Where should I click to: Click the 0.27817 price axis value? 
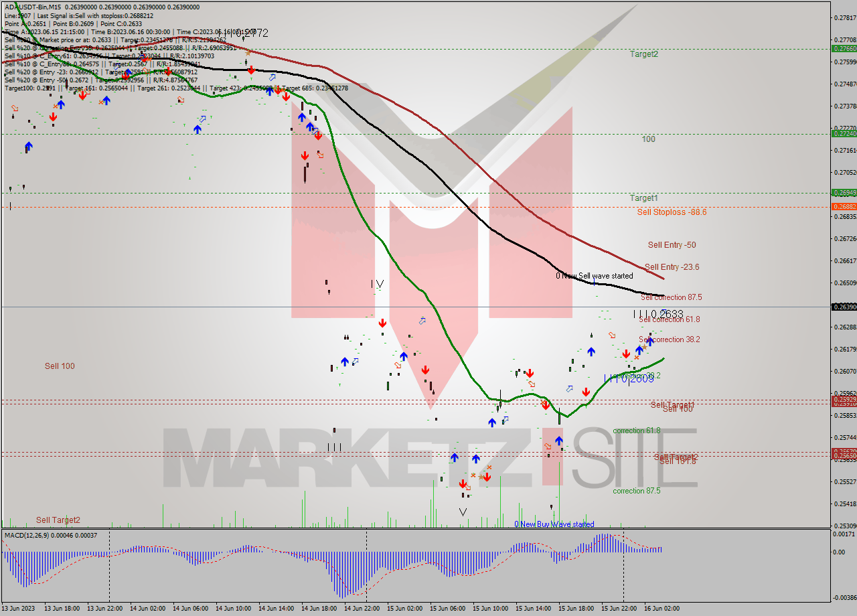click(844, 18)
